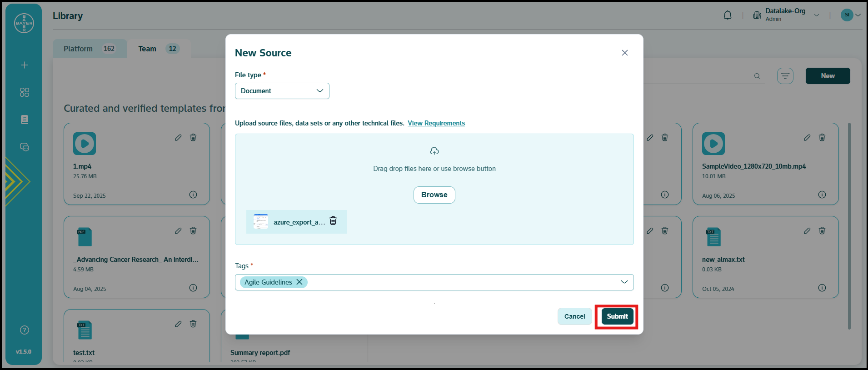Delete the test.txt card
Image resolution: width=868 pixels, height=370 pixels.
193,324
